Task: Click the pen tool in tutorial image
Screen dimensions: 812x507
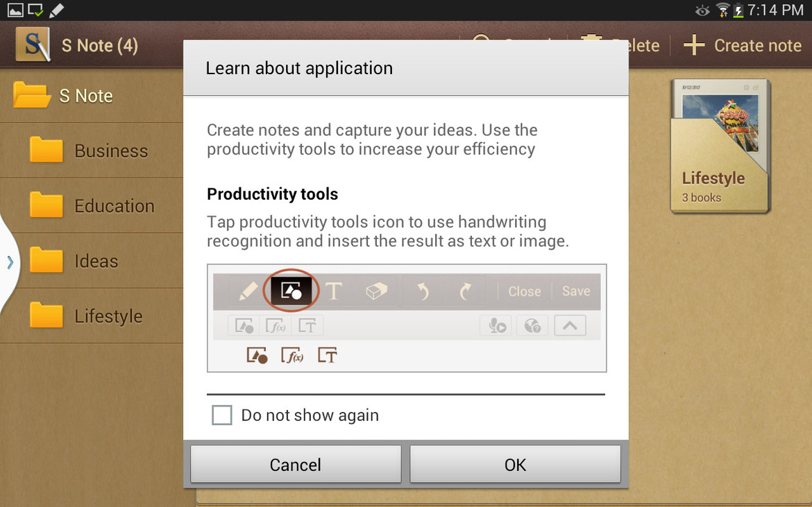Action: pos(248,291)
